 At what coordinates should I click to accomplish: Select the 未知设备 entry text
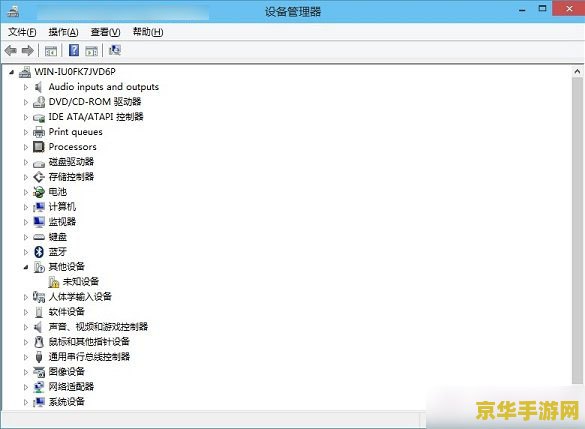tap(81, 282)
